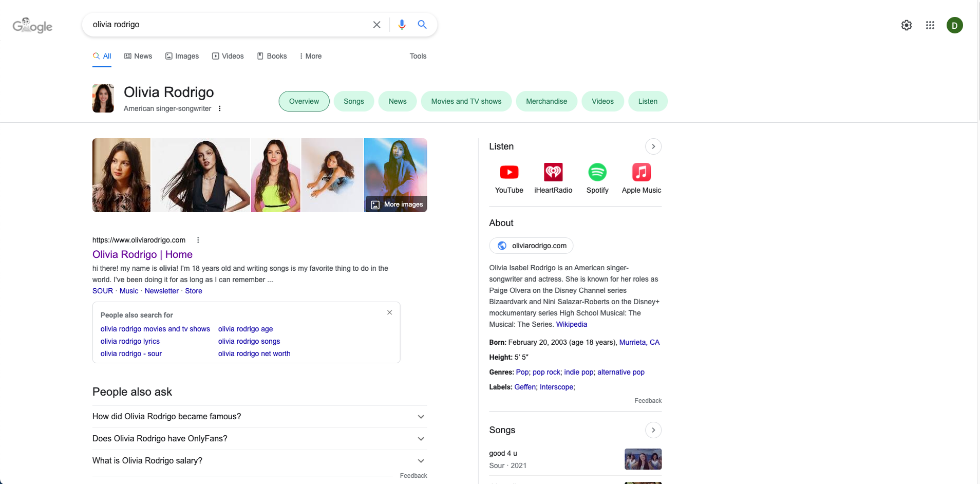The image size is (980, 484).
Task: Open Spotify in the Listen panel
Action: (597, 178)
